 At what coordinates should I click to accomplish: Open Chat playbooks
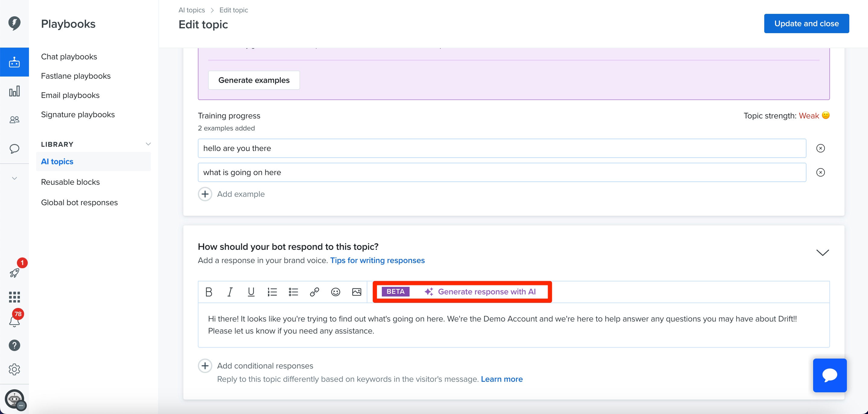69,57
